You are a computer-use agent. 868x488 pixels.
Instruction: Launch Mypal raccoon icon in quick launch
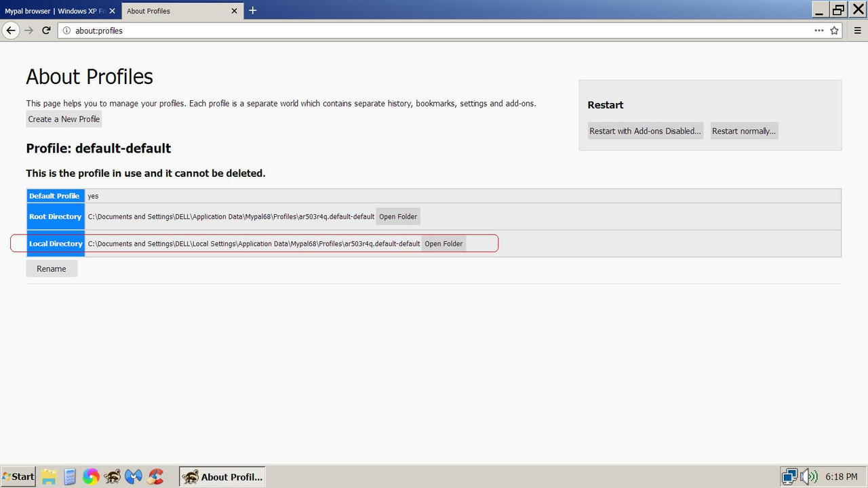point(113,476)
